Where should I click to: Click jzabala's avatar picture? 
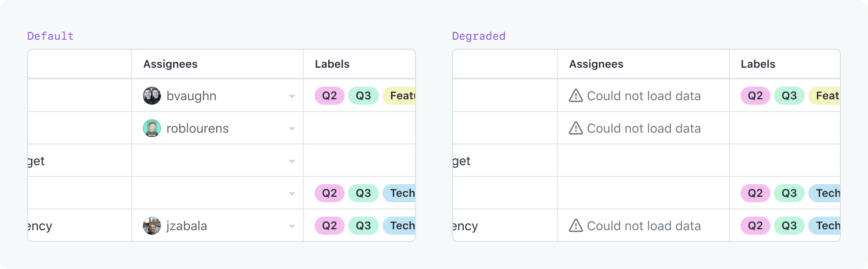[152, 226]
